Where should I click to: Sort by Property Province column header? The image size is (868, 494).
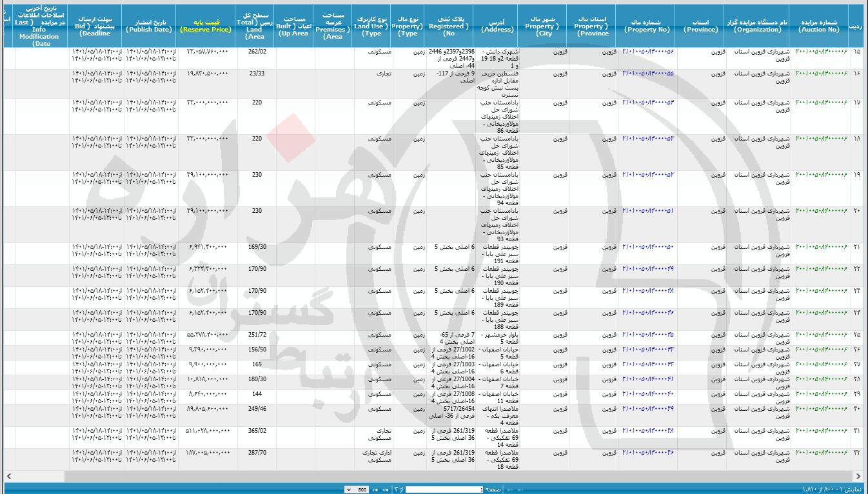[x=593, y=26]
